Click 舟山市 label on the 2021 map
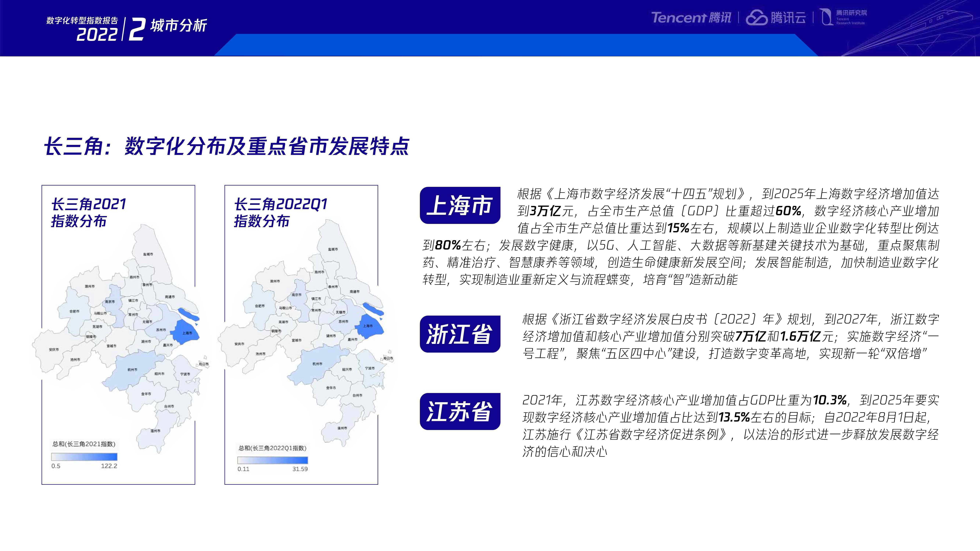This screenshot has width=980, height=551. click(x=204, y=364)
